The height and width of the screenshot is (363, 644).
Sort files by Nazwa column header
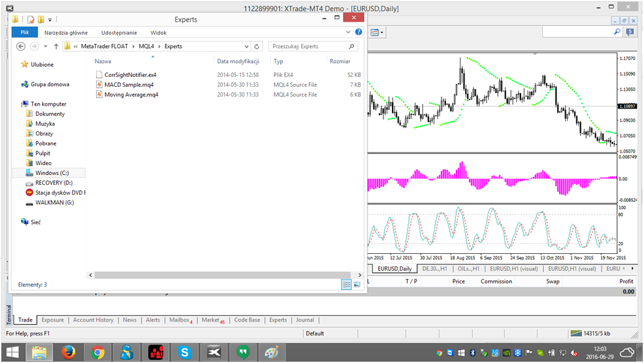coord(103,61)
